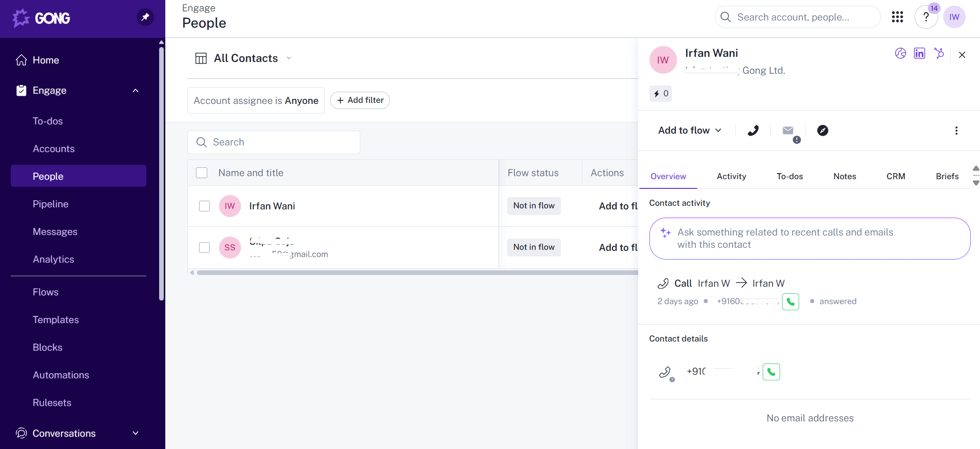Open the Pipeline menu item
The width and height of the screenshot is (980, 449).
point(51,204)
